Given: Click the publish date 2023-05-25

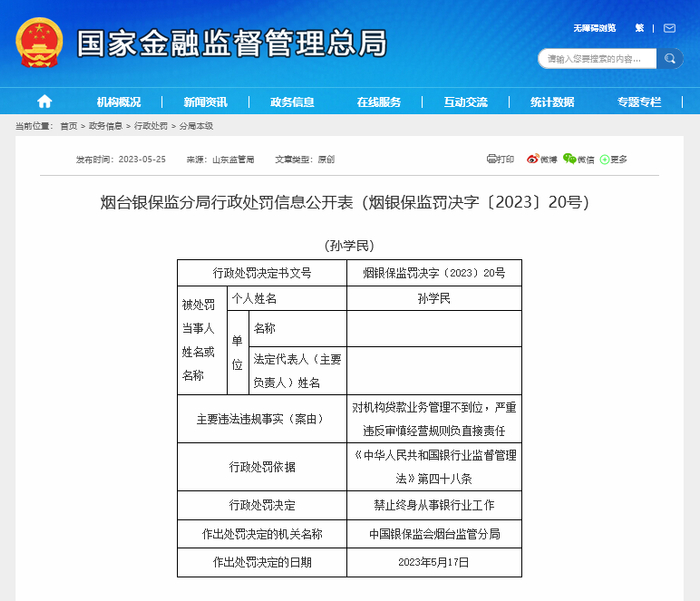Looking at the screenshot, I should 142,159.
